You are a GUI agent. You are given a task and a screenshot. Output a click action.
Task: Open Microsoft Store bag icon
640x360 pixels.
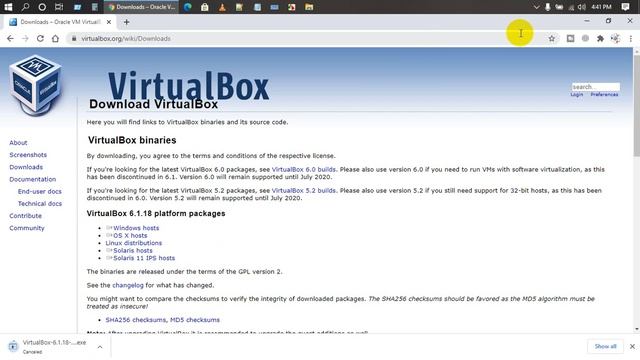pyautogui.click(x=205, y=7)
